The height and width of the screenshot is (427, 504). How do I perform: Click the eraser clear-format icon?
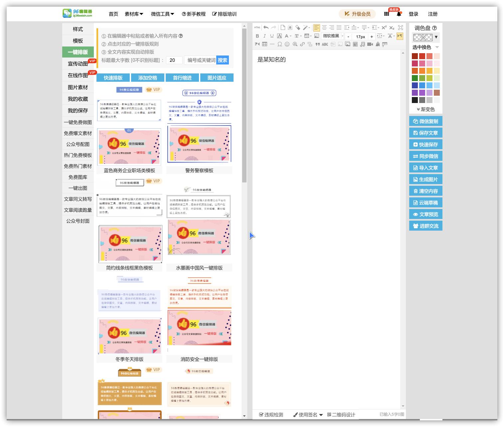coord(298,28)
